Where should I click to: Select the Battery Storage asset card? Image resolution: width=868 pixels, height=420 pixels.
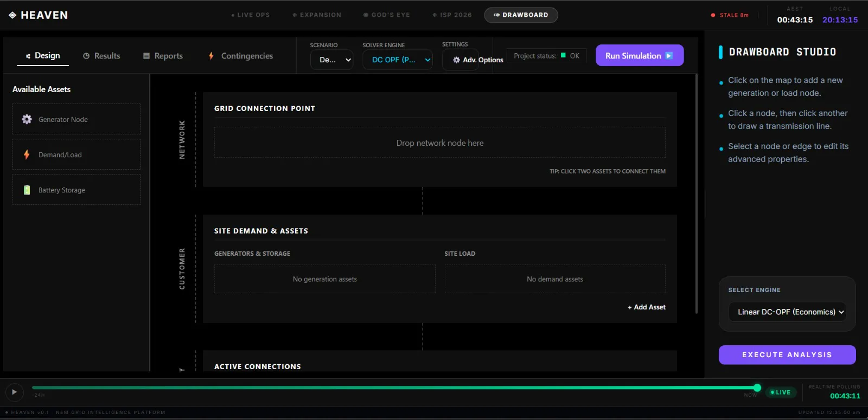76,190
